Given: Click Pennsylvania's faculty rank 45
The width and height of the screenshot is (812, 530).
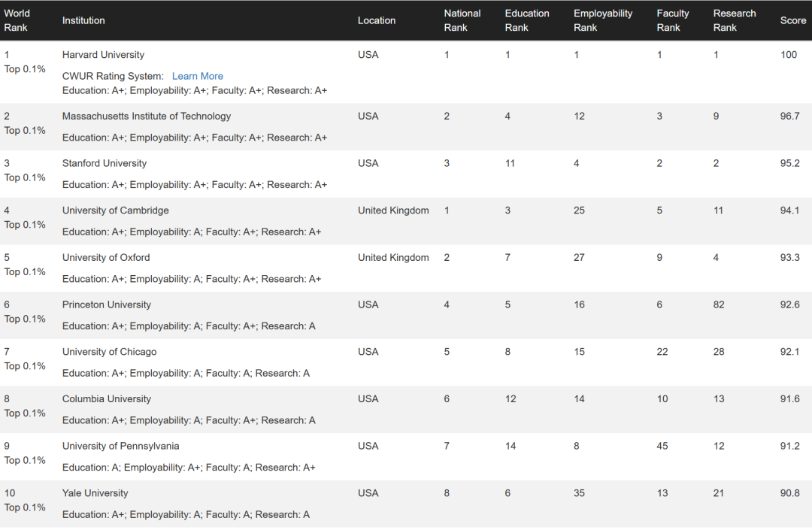Looking at the screenshot, I should click(x=662, y=446).
